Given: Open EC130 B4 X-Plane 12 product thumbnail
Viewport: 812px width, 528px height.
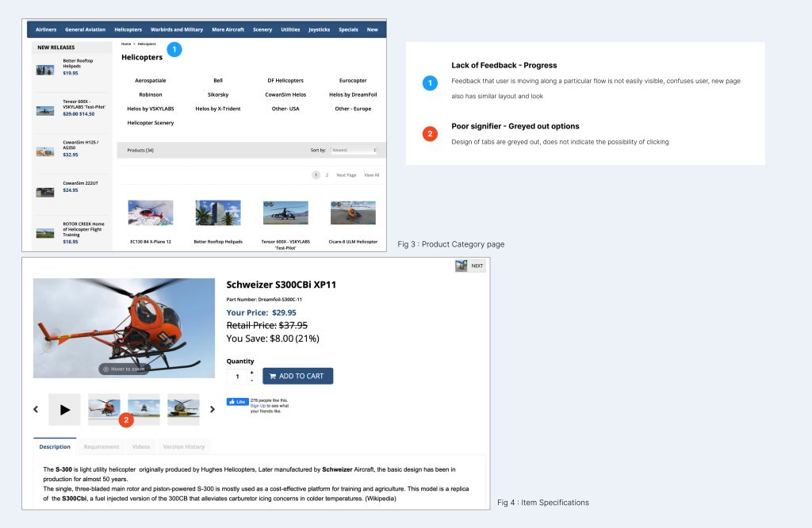Looking at the screenshot, I should (x=151, y=212).
